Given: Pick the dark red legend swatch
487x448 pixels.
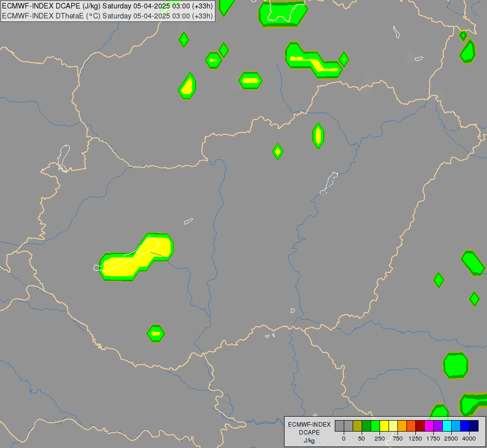Looking at the screenshot, I should tap(420, 426).
